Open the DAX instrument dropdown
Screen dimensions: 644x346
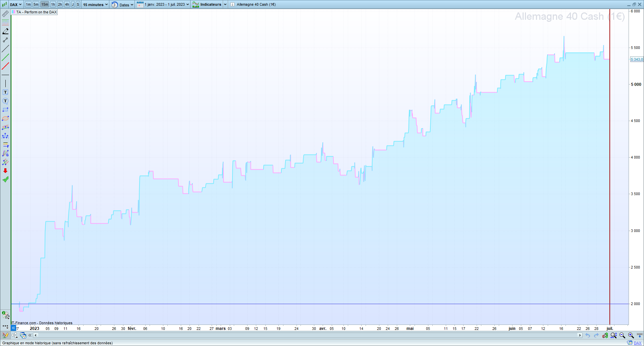[16, 5]
